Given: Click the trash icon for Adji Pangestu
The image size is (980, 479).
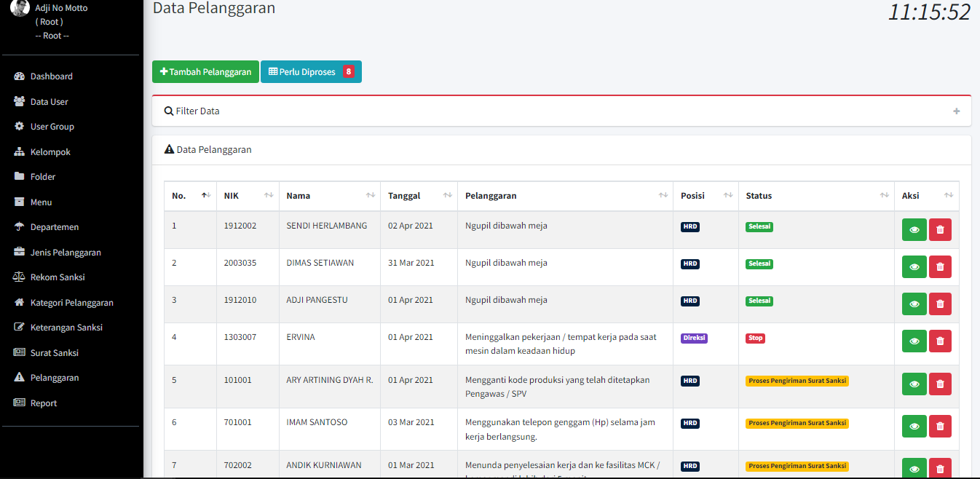Looking at the screenshot, I should point(940,304).
